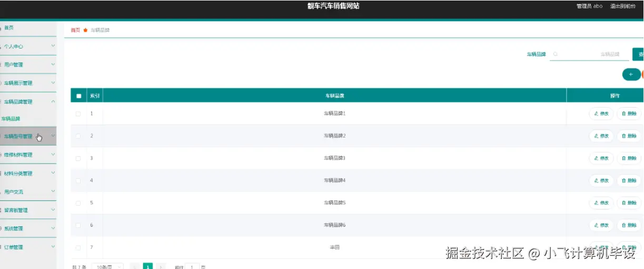Focus the 车辆品牌 search input field
This screenshot has height=269, width=644.
coord(589,54)
